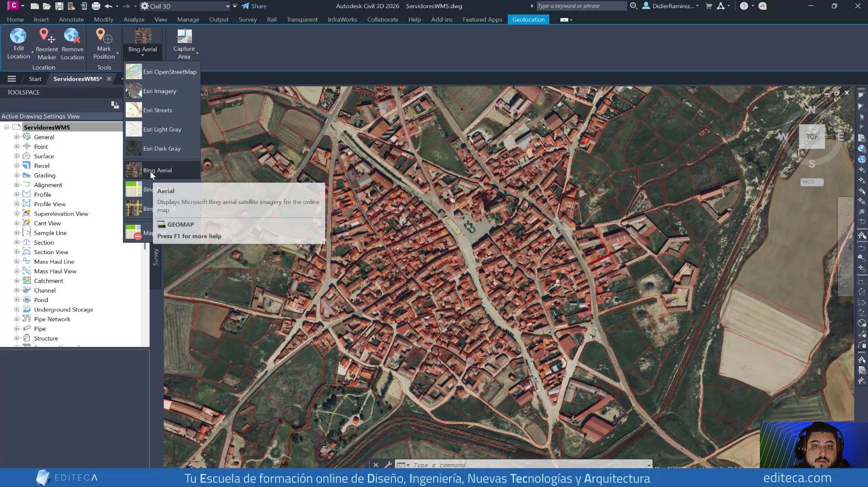Screen dimensions: 868x487
Task: Select Esri Imagery map style
Action: coord(162,91)
